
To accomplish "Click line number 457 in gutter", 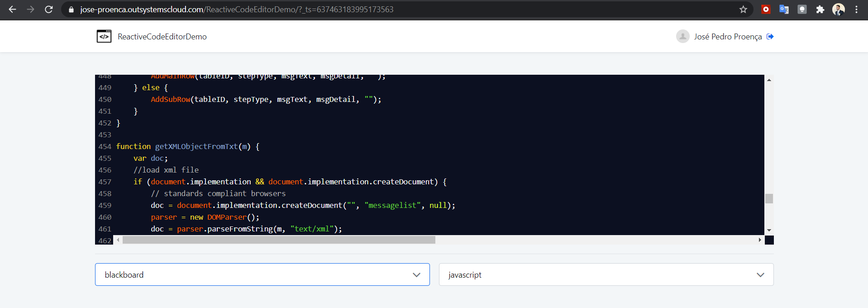I will coord(105,182).
